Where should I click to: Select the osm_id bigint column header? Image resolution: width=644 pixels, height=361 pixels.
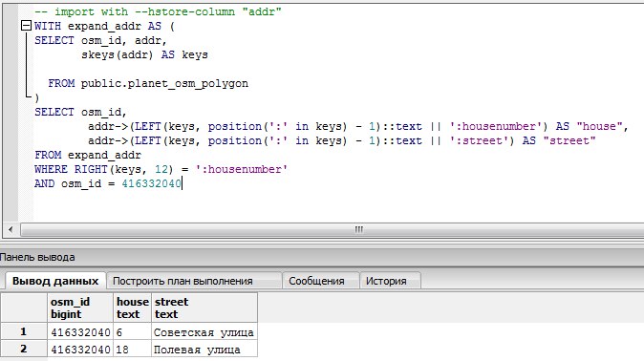click(x=79, y=308)
